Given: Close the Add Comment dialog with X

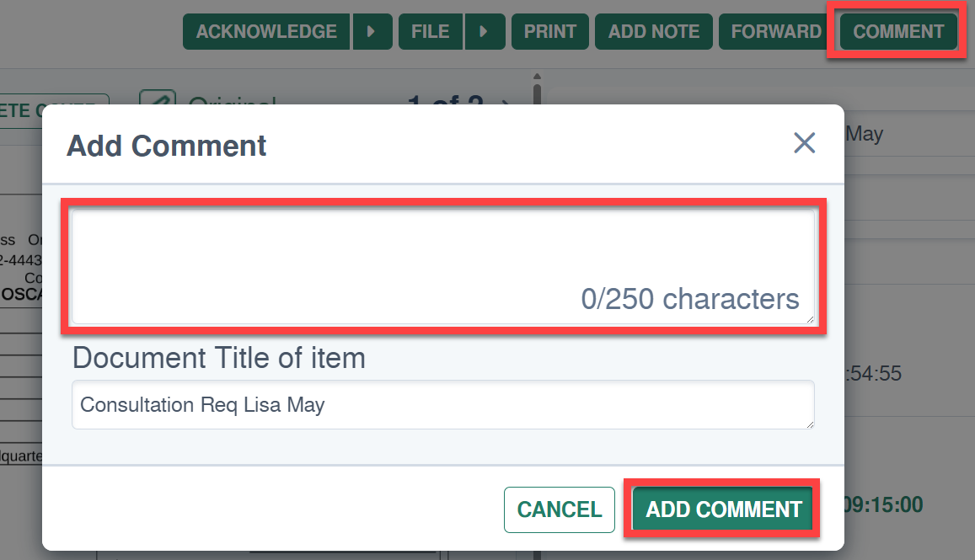Looking at the screenshot, I should [x=804, y=143].
